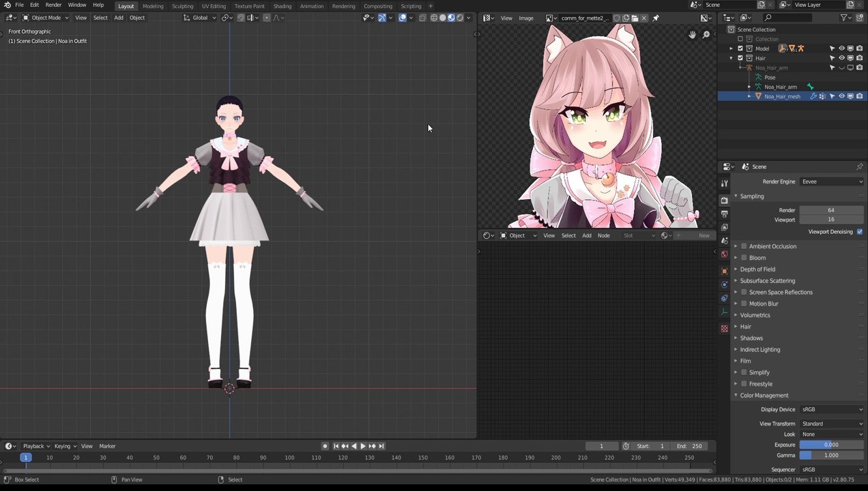Enable the Ambient Occlusion checkbox
Image resolution: width=868 pixels, height=491 pixels.
744,246
